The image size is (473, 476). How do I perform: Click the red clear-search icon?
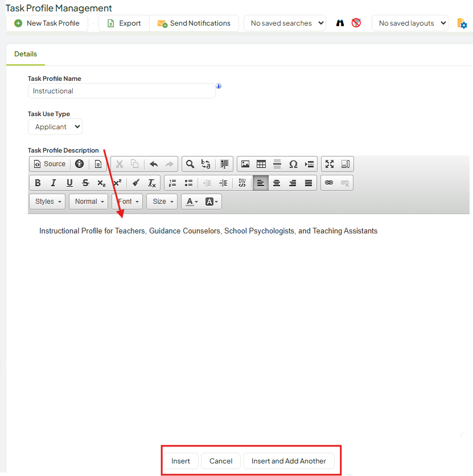(356, 23)
